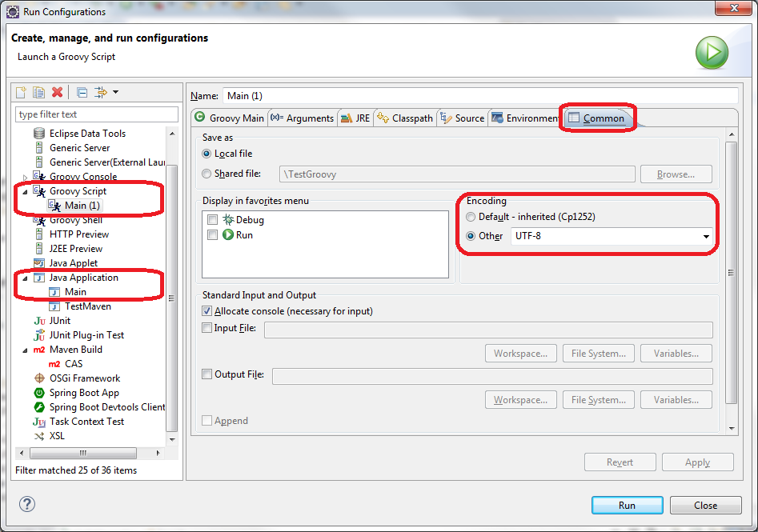
Task: Click the Apply button
Action: [698, 462]
